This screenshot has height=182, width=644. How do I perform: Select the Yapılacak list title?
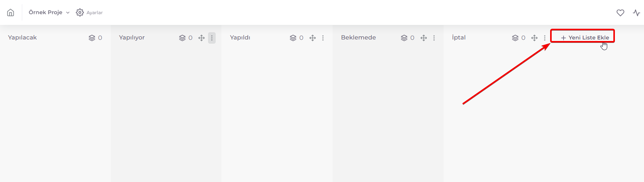pyautogui.click(x=22, y=38)
